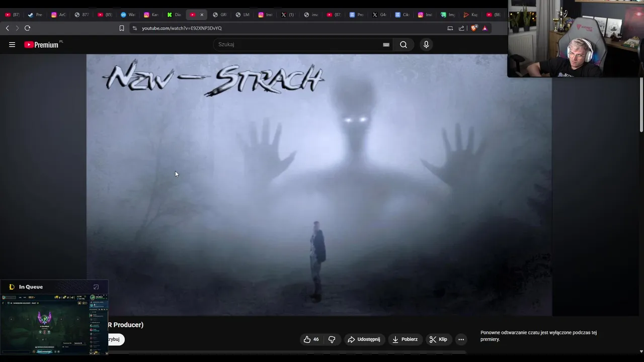Click the 'In Queue' label text
644x362 pixels.
pyautogui.click(x=31, y=287)
